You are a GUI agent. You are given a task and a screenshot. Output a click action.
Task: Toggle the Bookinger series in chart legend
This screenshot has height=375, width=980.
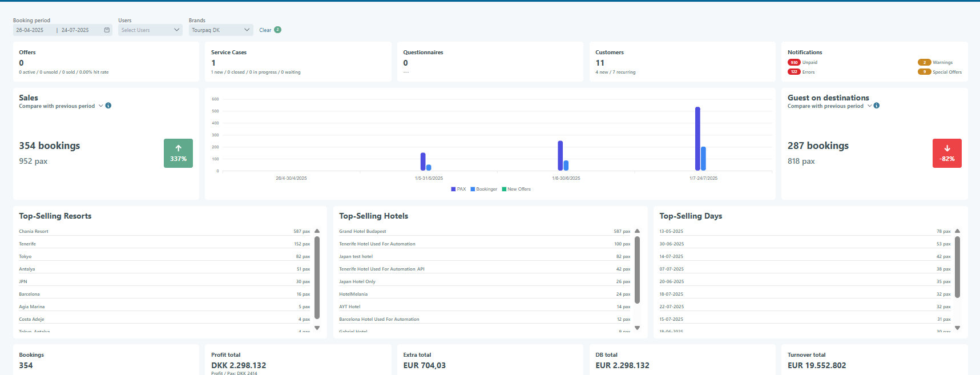(483, 189)
